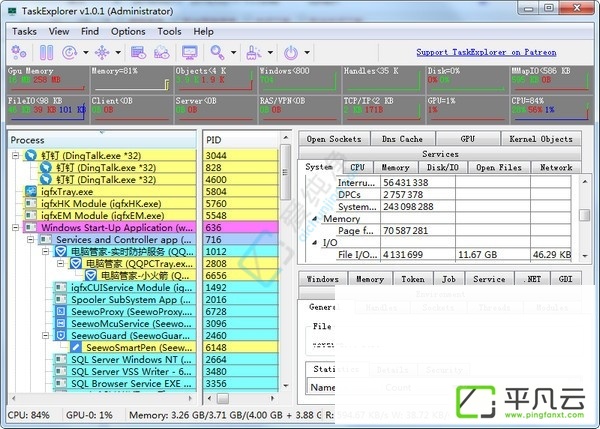
Task: Click the cleanup brush toolbar icon
Action: (254, 52)
